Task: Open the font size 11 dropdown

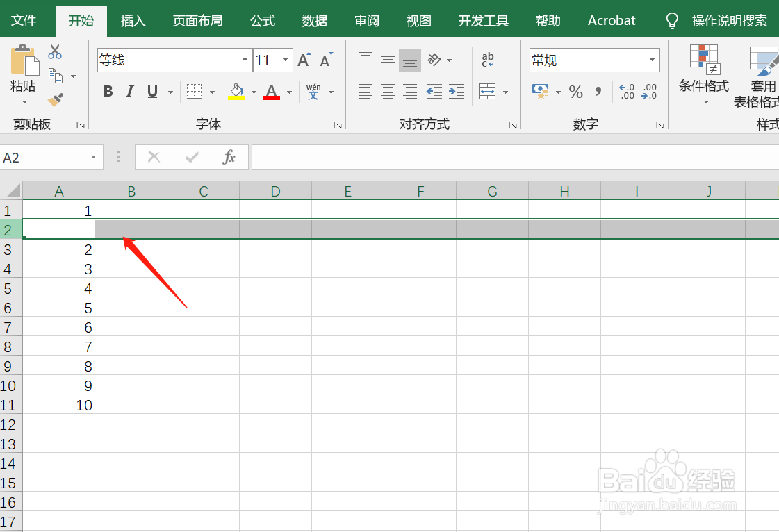Action: pyautogui.click(x=285, y=60)
